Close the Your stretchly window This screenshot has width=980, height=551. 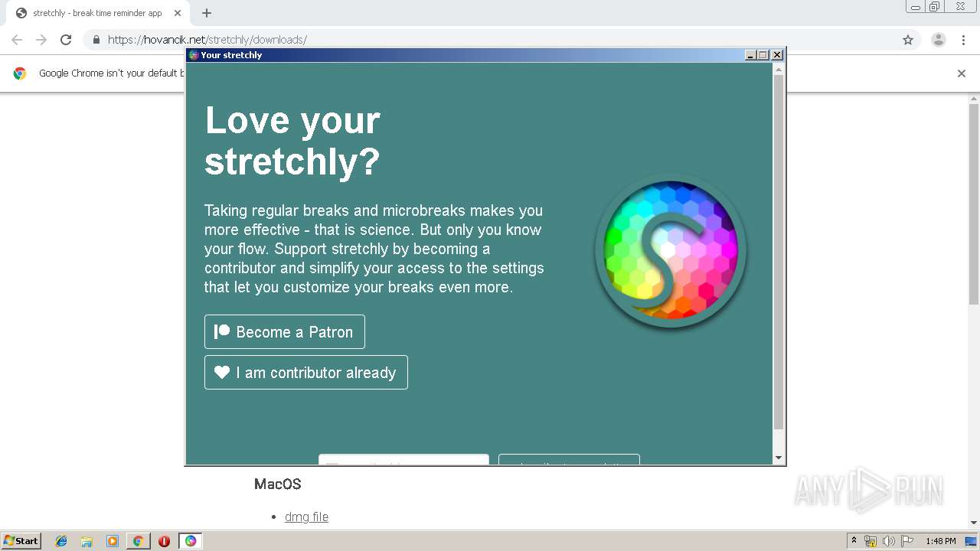click(777, 55)
